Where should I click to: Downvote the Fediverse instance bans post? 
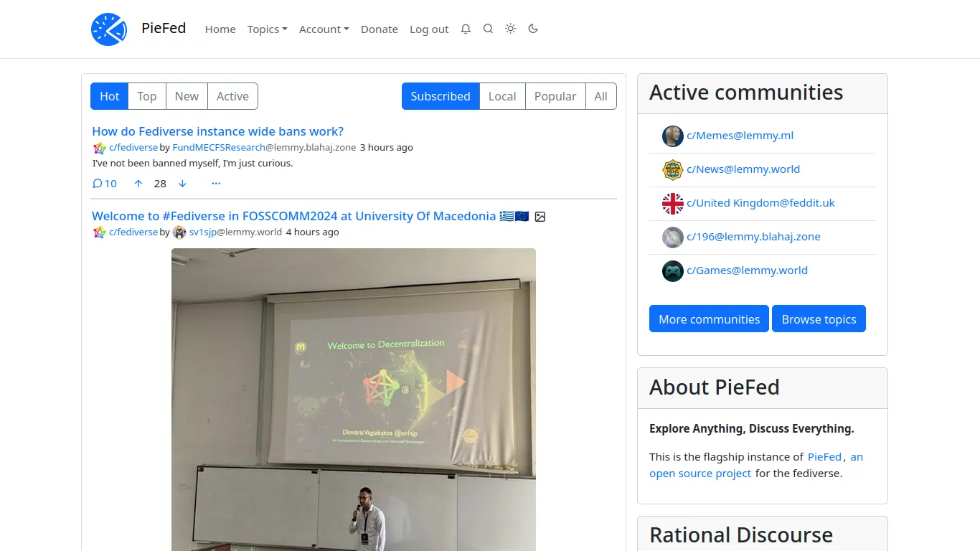182,184
